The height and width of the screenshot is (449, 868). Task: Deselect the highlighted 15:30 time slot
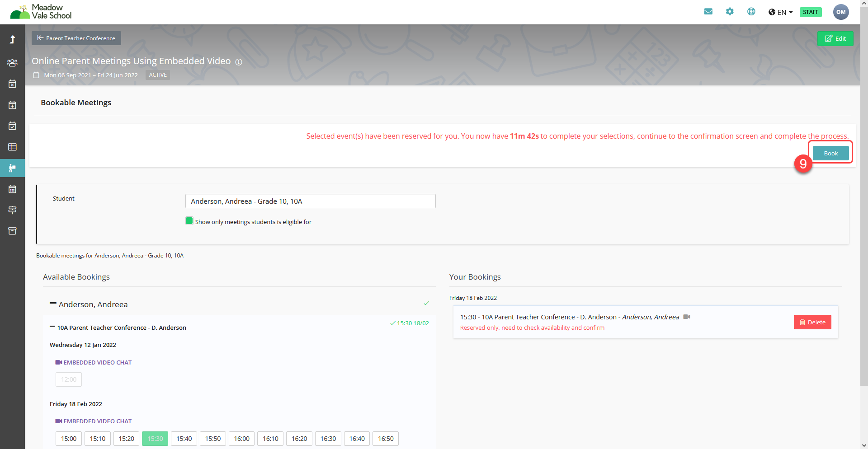click(155, 439)
